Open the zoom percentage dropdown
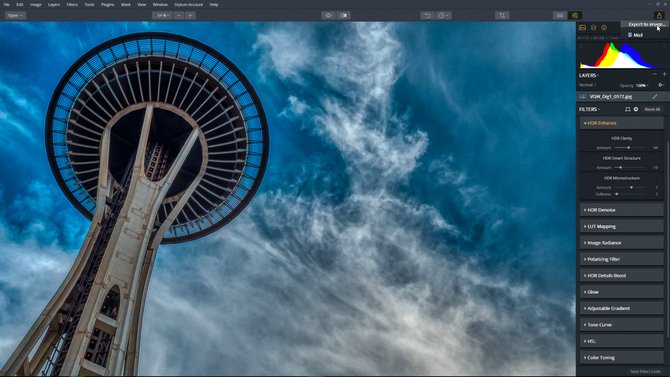This screenshot has width=670, height=377. click(162, 15)
